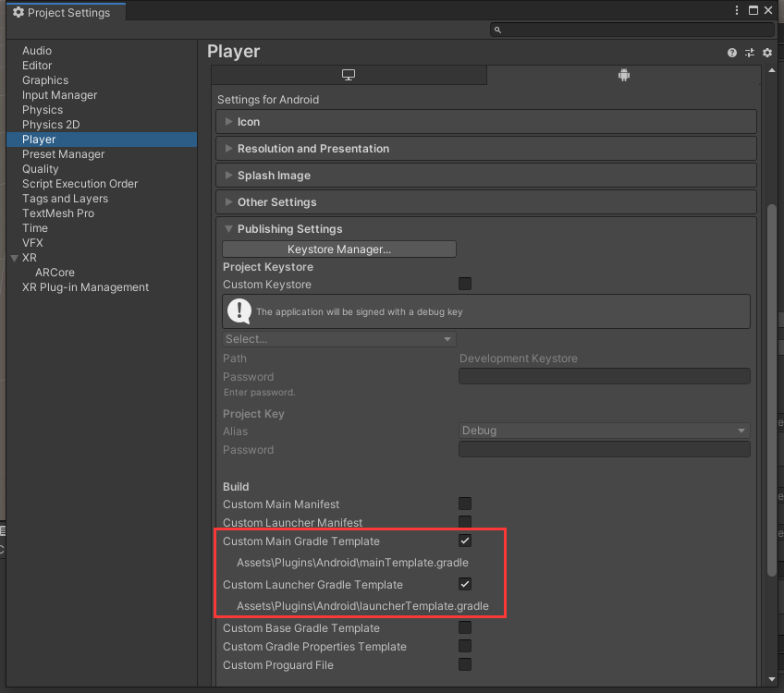Enable Custom Launcher Manifest checkbox
This screenshot has width=784, height=693.
click(465, 522)
